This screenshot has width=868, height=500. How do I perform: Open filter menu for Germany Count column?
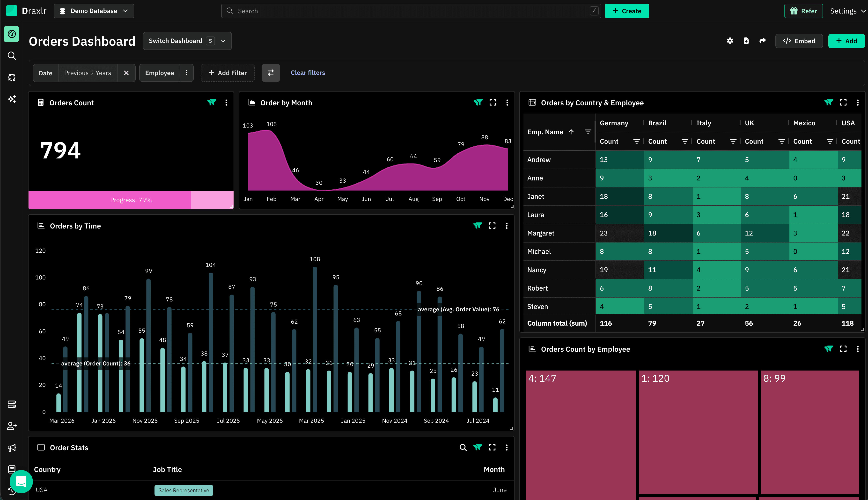point(636,142)
